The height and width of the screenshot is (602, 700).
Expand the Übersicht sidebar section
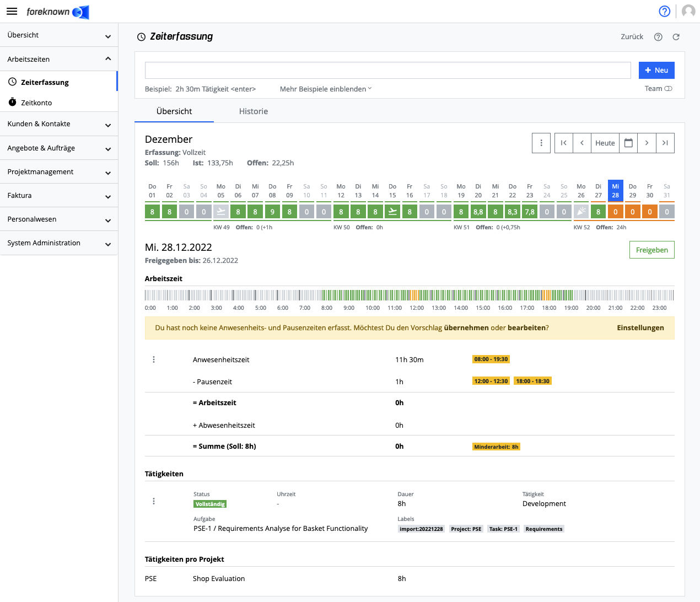(x=59, y=35)
